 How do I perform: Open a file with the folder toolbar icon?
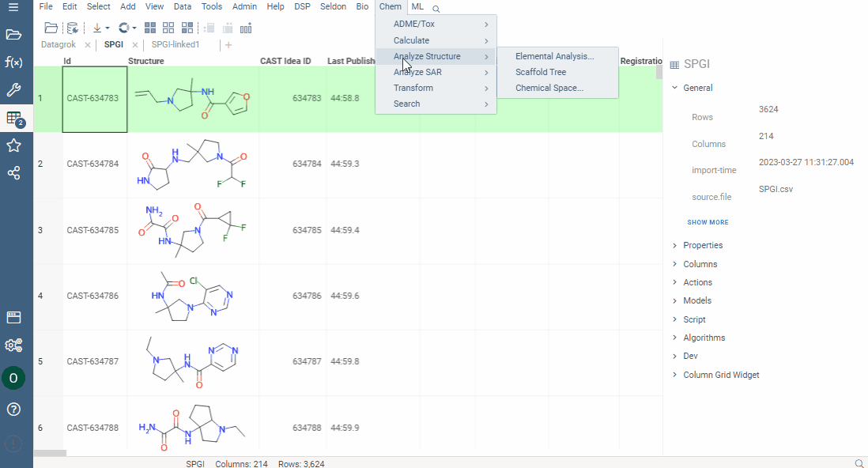tap(51, 27)
